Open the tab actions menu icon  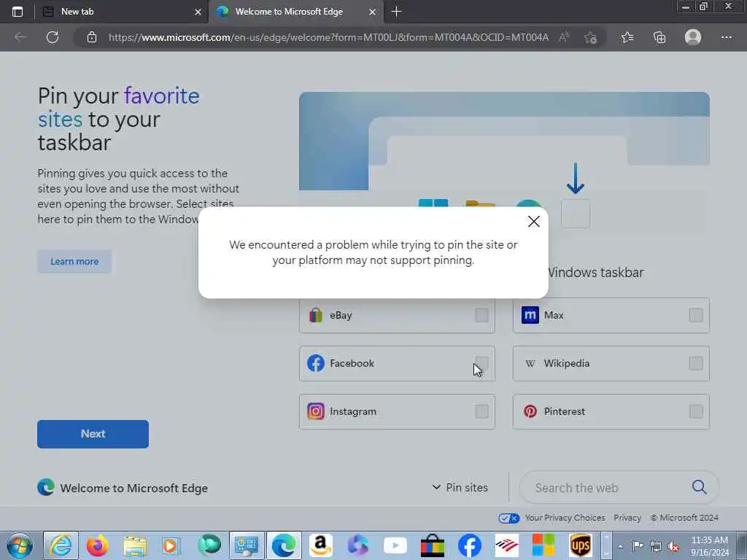coord(18,12)
